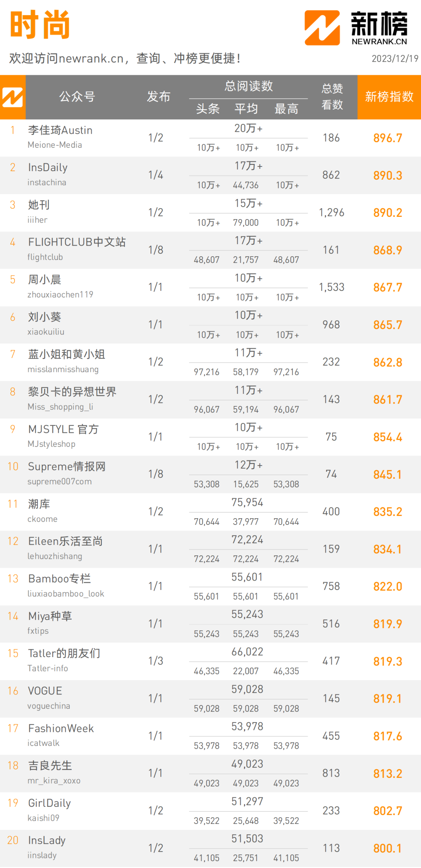Click the Supreme情报网 account name
This screenshot has width=421, height=868.
coord(67,467)
